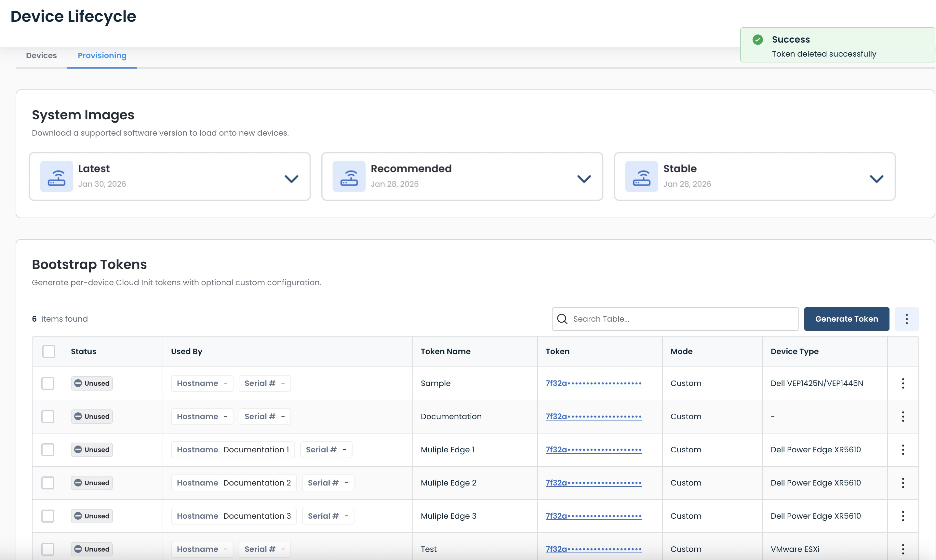
Task: Select the Muliple Edge 2 row checkbox
Action: pyautogui.click(x=48, y=483)
